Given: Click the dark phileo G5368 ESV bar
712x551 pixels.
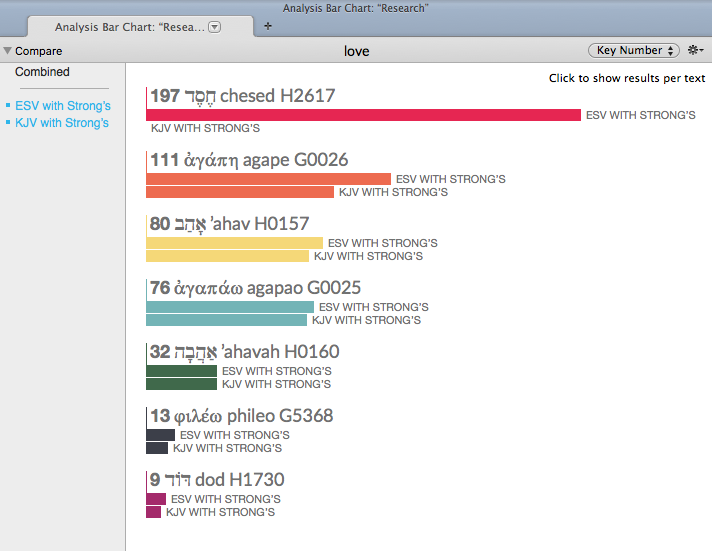Looking at the screenshot, I should click(160, 435).
